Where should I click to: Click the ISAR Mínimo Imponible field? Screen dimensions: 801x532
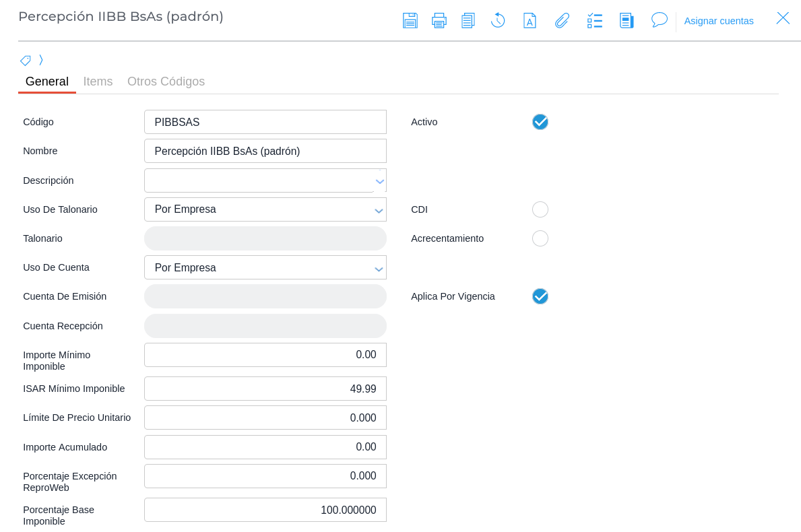pos(265,389)
